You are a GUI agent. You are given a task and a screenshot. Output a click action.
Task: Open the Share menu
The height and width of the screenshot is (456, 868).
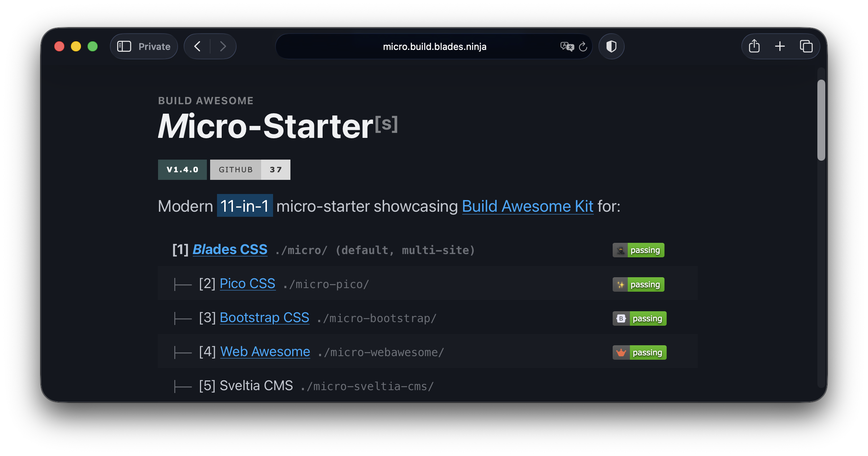(754, 46)
